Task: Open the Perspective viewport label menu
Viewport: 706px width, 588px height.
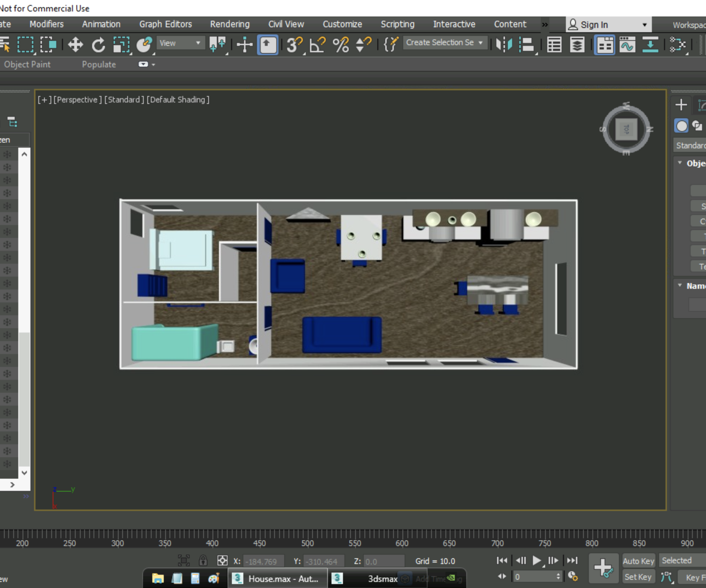Action: click(77, 100)
